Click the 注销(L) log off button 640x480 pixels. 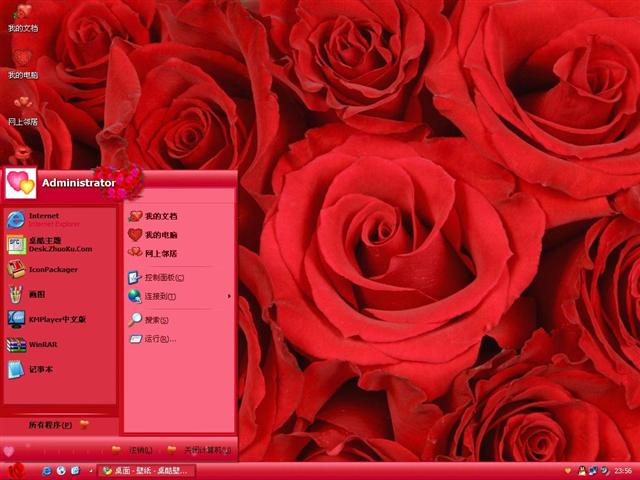click(132, 450)
